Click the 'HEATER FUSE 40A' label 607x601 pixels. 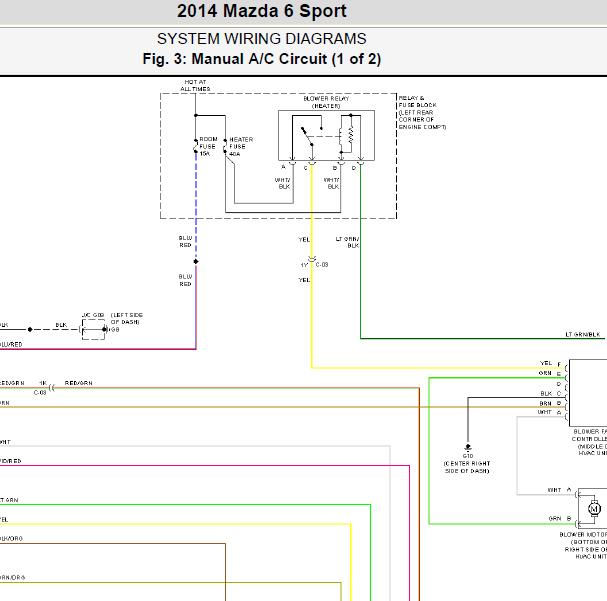tap(241, 147)
